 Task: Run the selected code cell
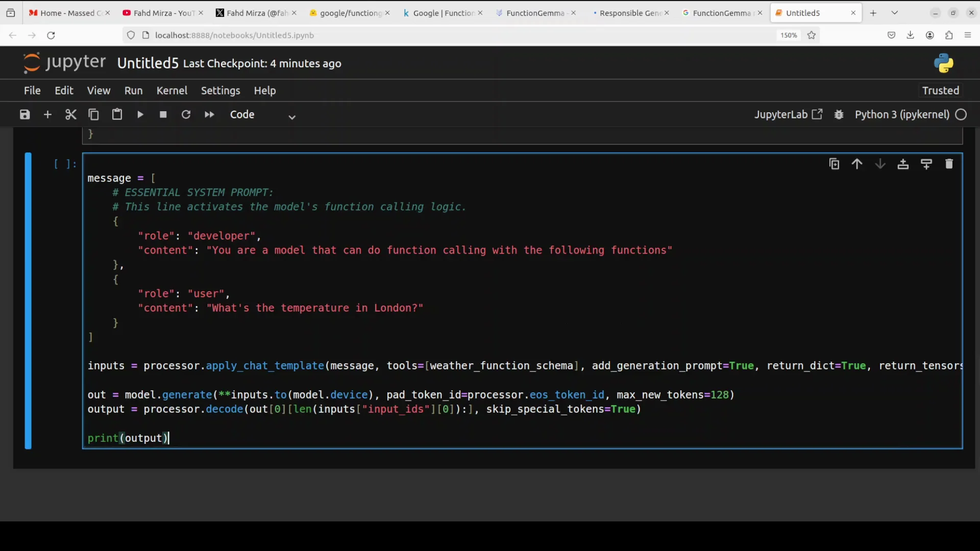[140, 114]
